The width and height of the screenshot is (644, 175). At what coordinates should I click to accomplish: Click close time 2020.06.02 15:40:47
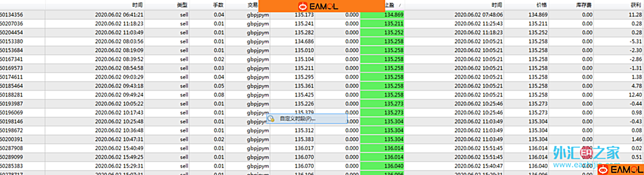tap(479, 166)
